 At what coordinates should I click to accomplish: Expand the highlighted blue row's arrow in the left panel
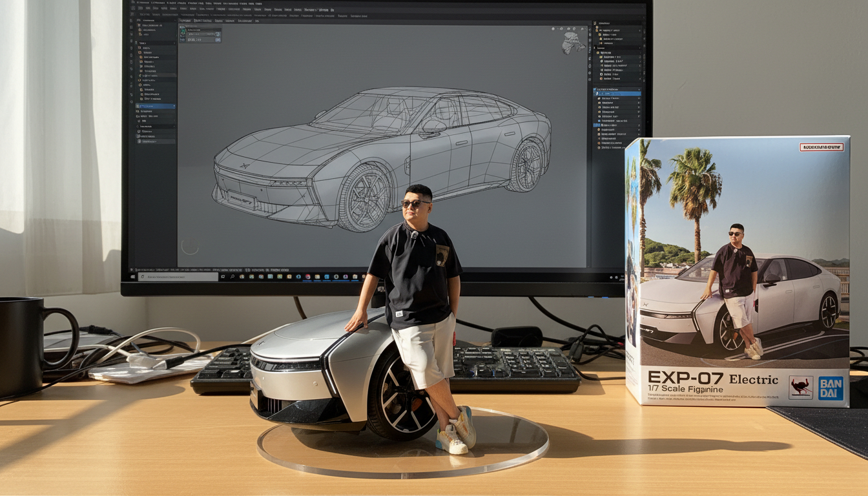coord(174,106)
